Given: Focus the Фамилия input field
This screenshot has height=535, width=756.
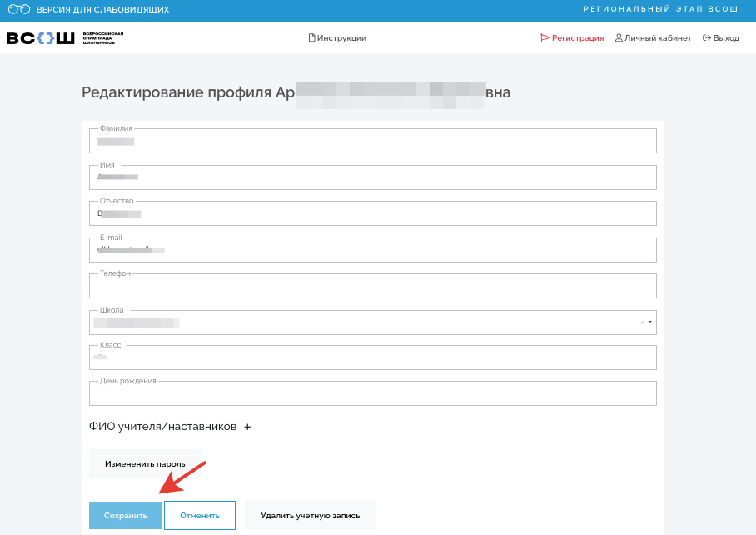Looking at the screenshot, I should [x=372, y=142].
